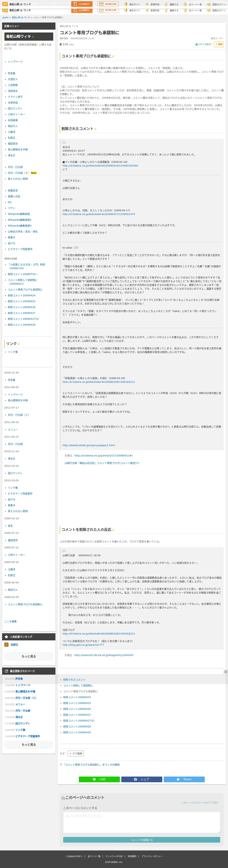Open このページのコメントをすべて見る link
The height and width of the screenshot is (868, 228).
200,803
